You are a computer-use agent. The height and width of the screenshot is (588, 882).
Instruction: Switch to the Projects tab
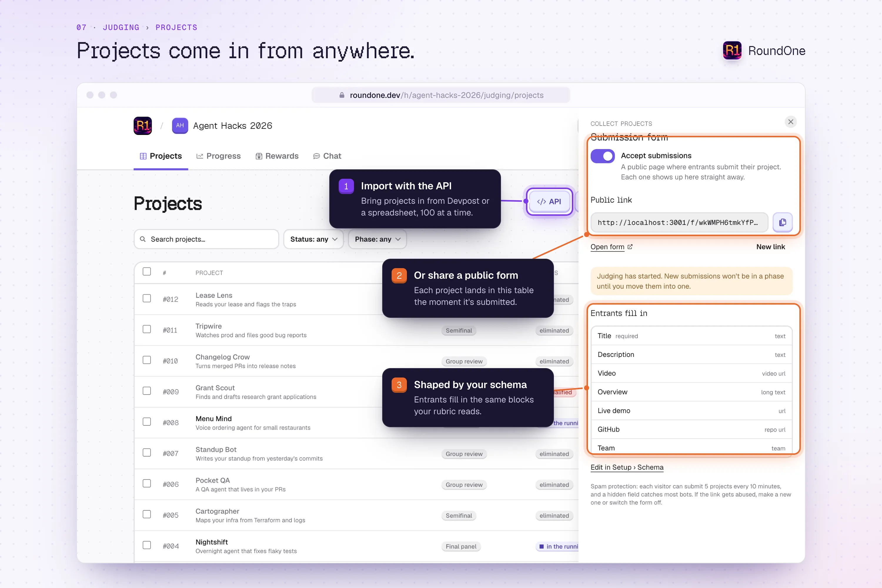pyautogui.click(x=161, y=156)
